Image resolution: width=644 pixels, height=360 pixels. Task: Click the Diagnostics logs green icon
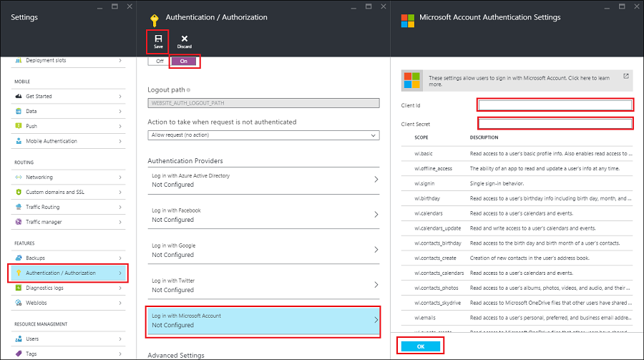point(19,288)
